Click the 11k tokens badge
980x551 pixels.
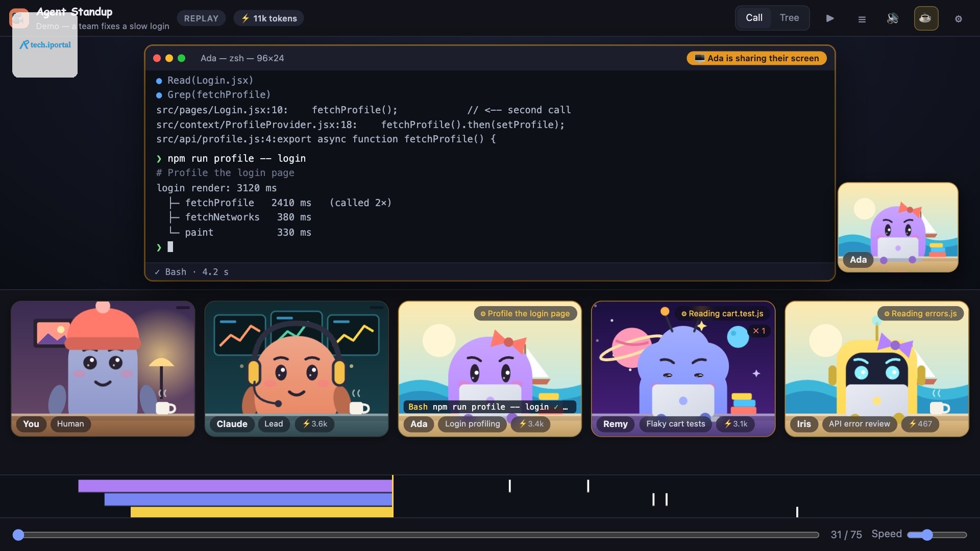[269, 18]
